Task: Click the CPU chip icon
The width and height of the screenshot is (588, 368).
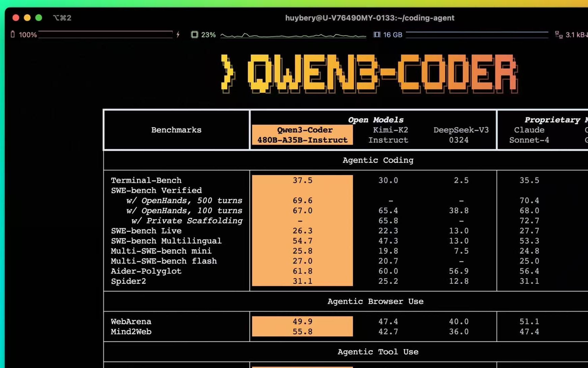Action: 194,34
